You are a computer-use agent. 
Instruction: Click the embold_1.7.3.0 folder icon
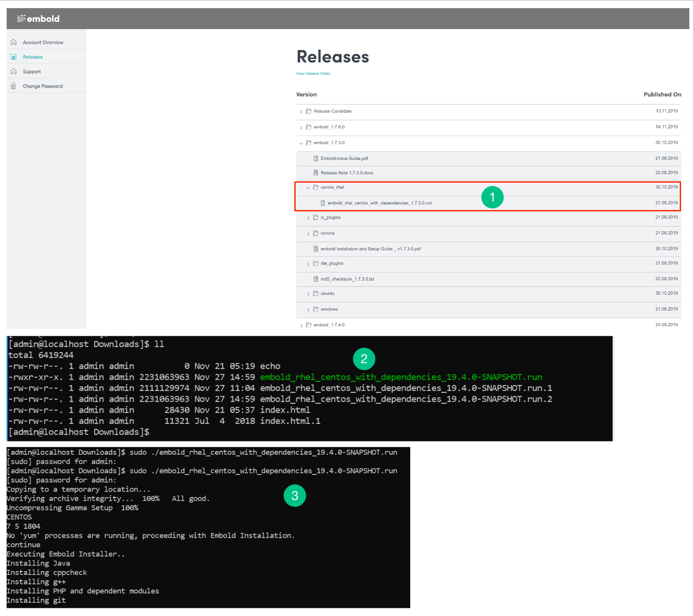309,143
